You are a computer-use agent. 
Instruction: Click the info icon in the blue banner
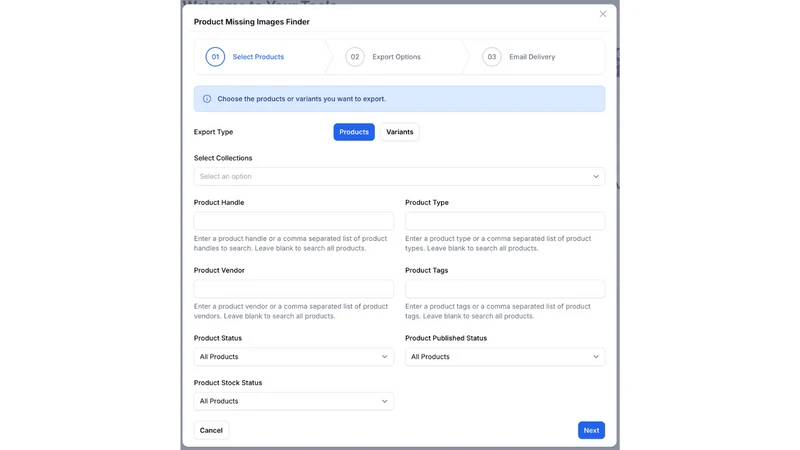coord(207,99)
